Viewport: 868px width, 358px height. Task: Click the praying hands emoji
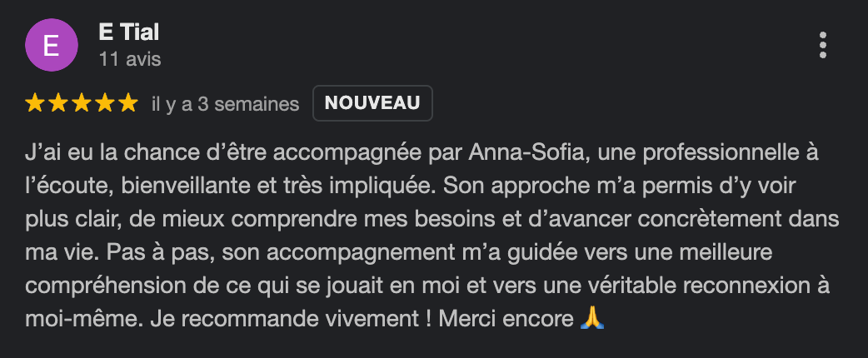click(x=590, y=319)
